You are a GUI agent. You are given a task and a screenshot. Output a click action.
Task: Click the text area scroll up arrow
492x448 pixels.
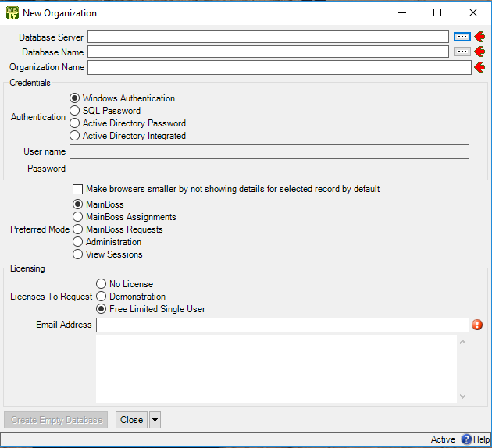462,342
